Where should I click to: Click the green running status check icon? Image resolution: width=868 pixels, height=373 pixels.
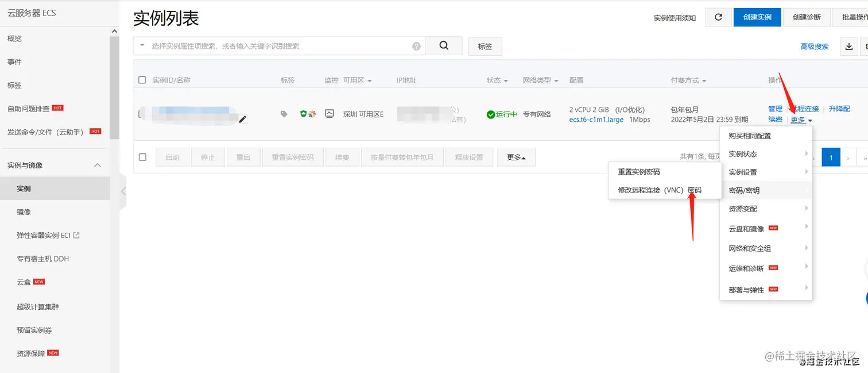coord(491,114)
